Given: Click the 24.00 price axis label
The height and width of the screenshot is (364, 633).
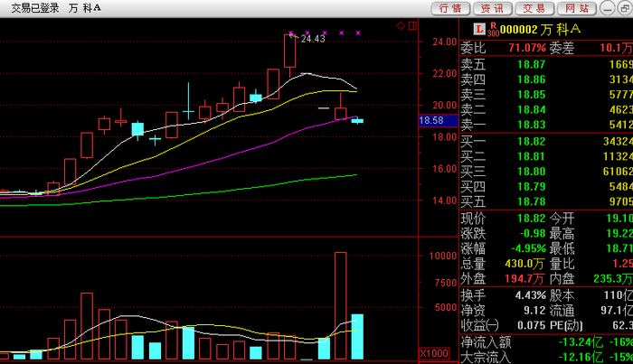Looking at the screenshot, I should click(445, 42).
